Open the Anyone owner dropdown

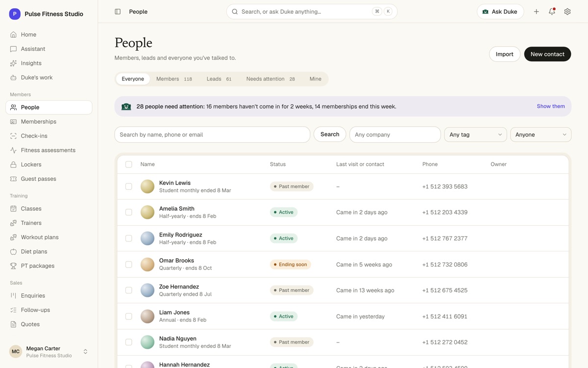point(541,134)
